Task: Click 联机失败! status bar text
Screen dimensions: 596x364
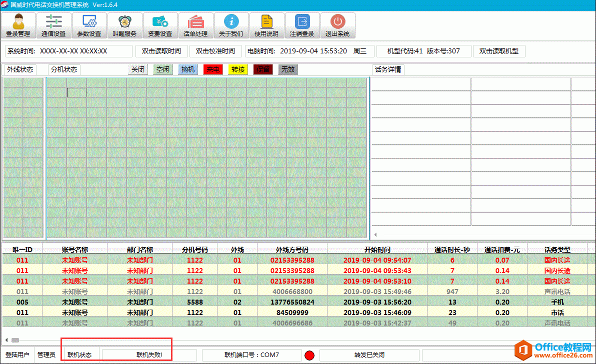Action: (149, 355)
